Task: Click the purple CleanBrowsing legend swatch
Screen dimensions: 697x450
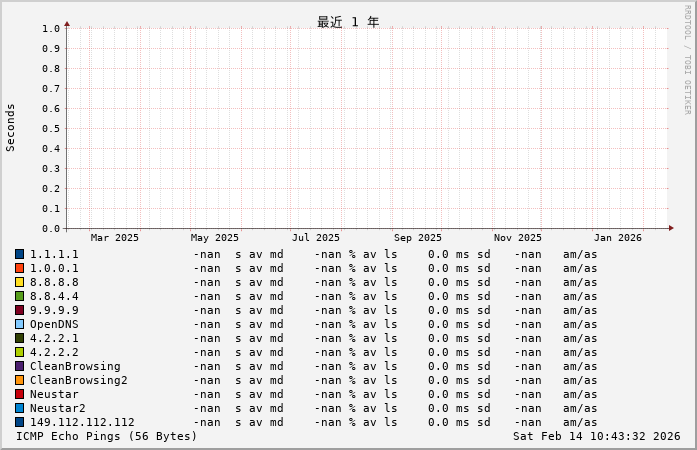Action: (x=19, y=366)
